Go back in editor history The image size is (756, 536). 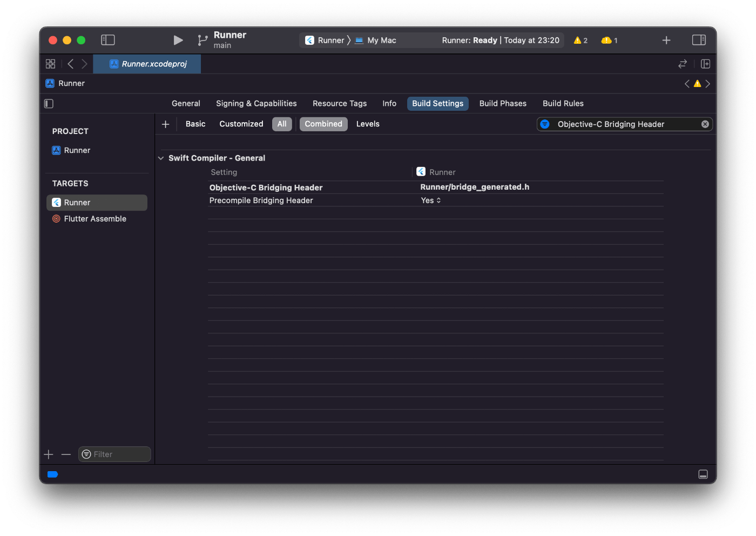pyautogui.click(x=70, y=64)
